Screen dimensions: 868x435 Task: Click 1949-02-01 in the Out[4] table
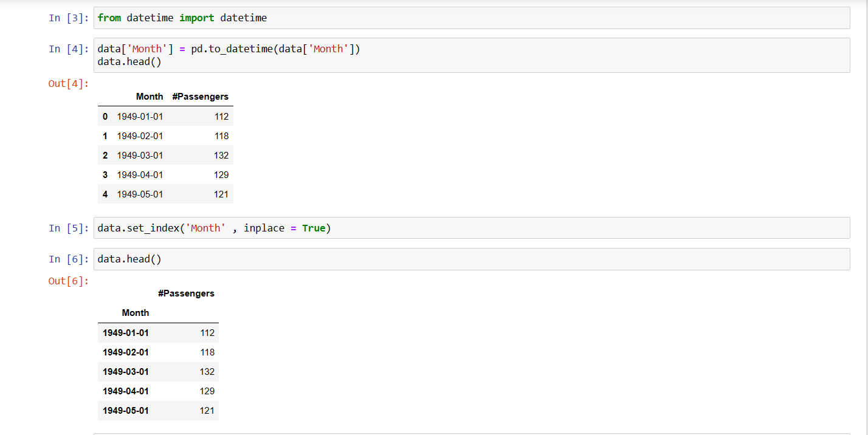(x=140, y=136)
